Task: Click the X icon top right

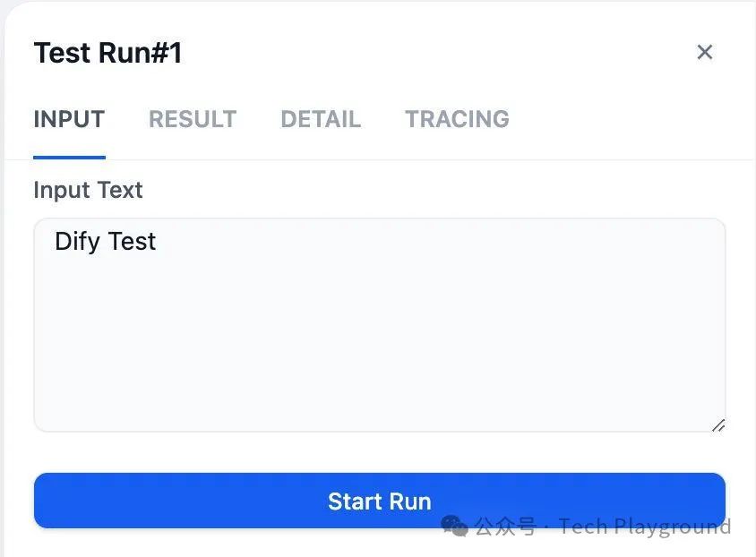Action: click(x=705, y=52)
